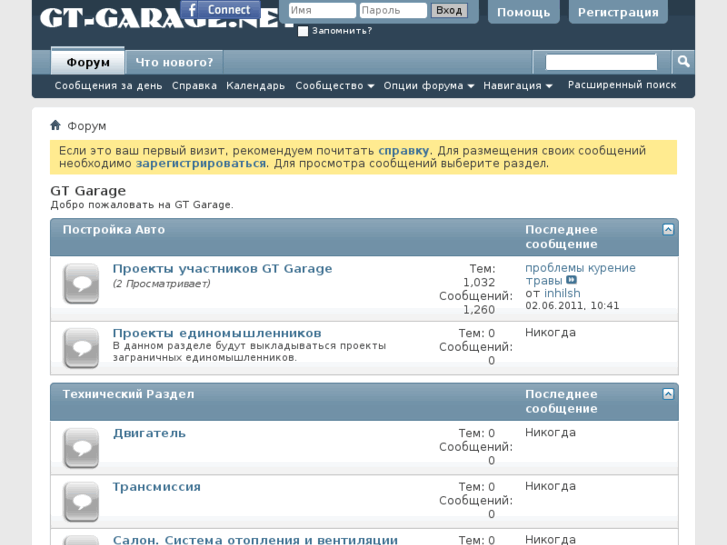727x545 pixels.
Task: Click forum status icon beside Двигатель
Action: coord(81,448)
